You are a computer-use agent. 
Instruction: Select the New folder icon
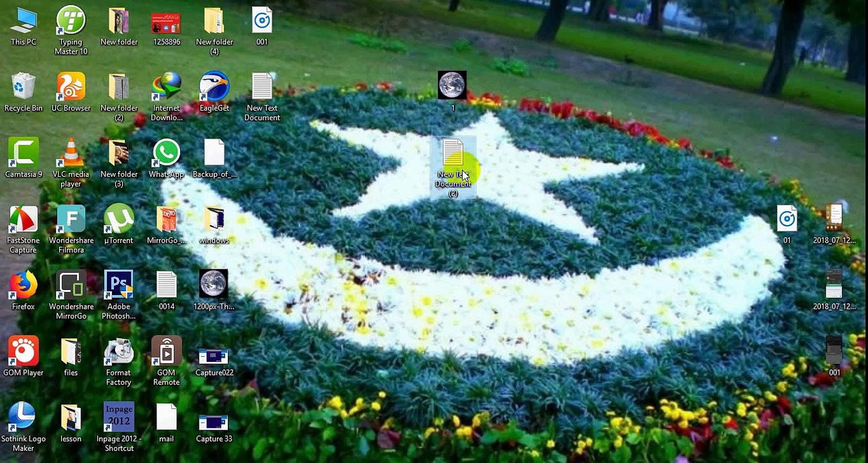(119, 26)
